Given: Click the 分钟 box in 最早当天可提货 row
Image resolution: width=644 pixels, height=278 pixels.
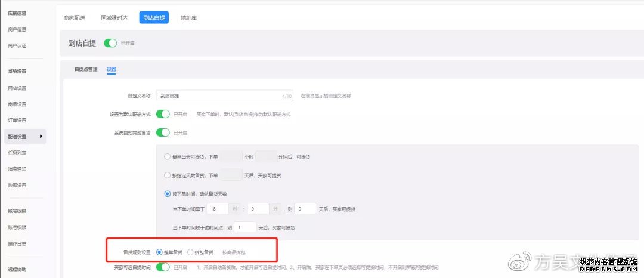Looking at the screenshot, I should (266, 157).
